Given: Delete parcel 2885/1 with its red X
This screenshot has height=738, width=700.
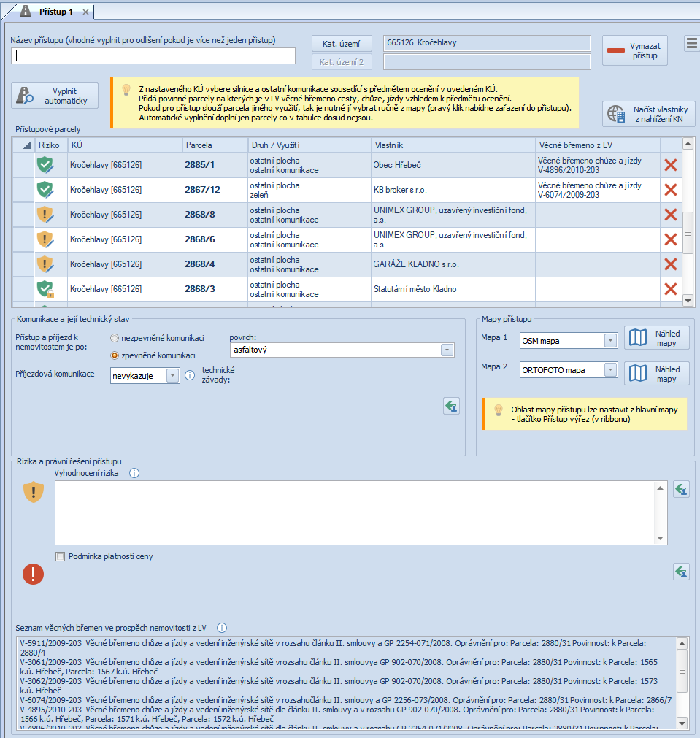Looking at the screenshot, I should 670,165.
